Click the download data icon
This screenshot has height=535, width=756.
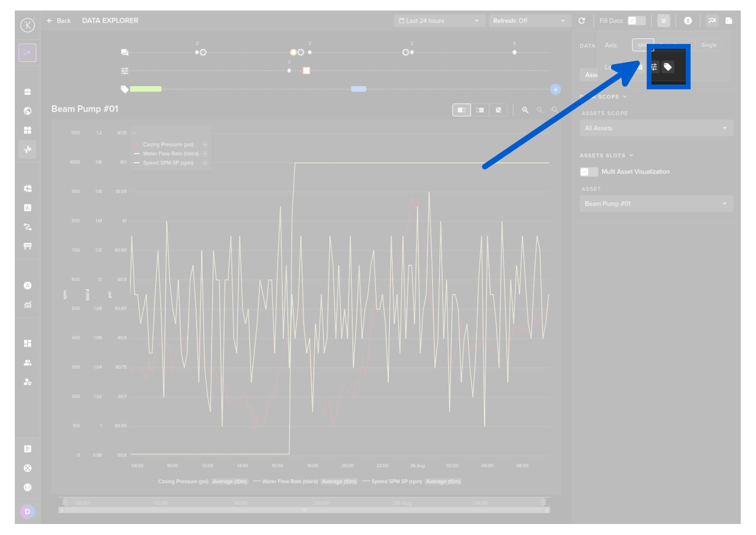point(688,21)
